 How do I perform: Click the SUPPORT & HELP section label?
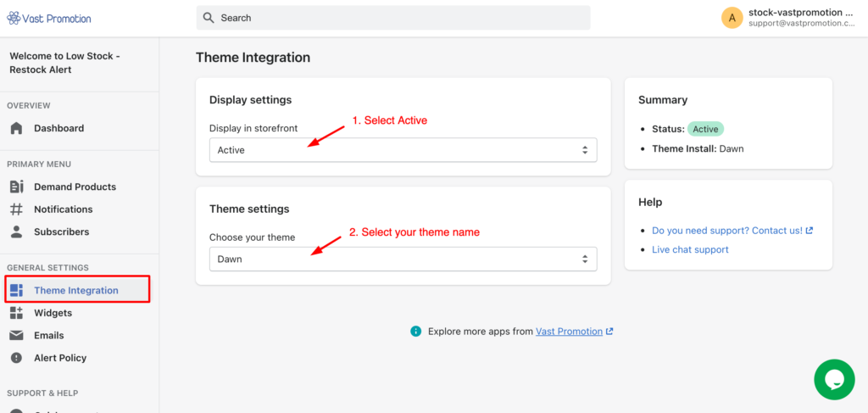click(x=42, y=393)
